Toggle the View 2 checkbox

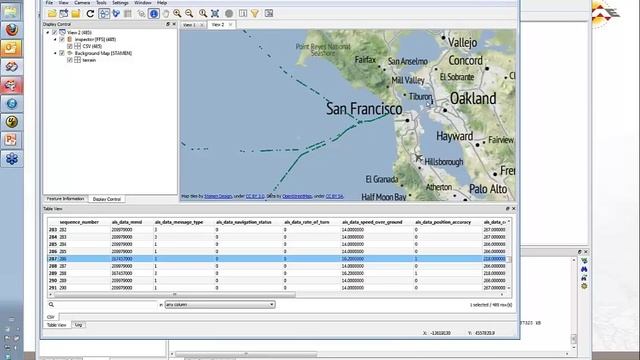coord(55,32)
